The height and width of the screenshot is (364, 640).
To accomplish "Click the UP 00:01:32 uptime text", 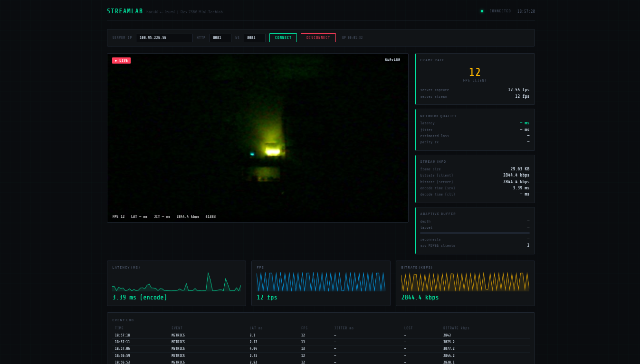I will point(352,37).
